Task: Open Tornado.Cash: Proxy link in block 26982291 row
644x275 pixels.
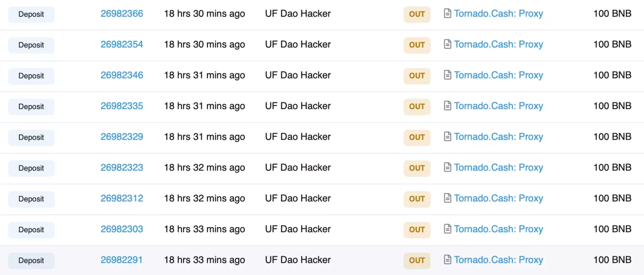Action: click(499, 260)
